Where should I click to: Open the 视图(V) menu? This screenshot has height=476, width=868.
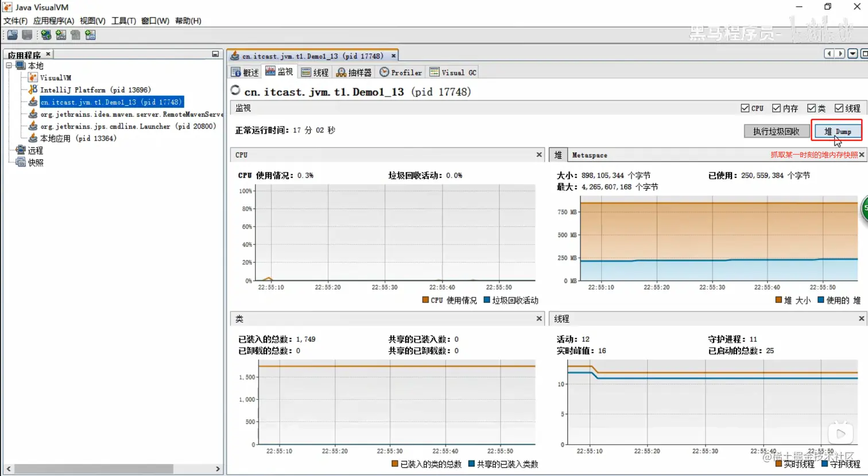tap(92, 21)
